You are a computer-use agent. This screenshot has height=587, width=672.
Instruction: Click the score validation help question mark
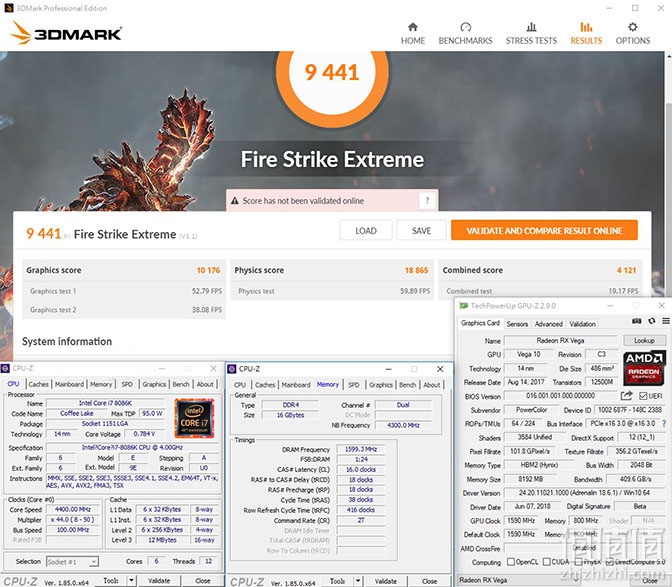pyautogui.click(x=427, y=201)
